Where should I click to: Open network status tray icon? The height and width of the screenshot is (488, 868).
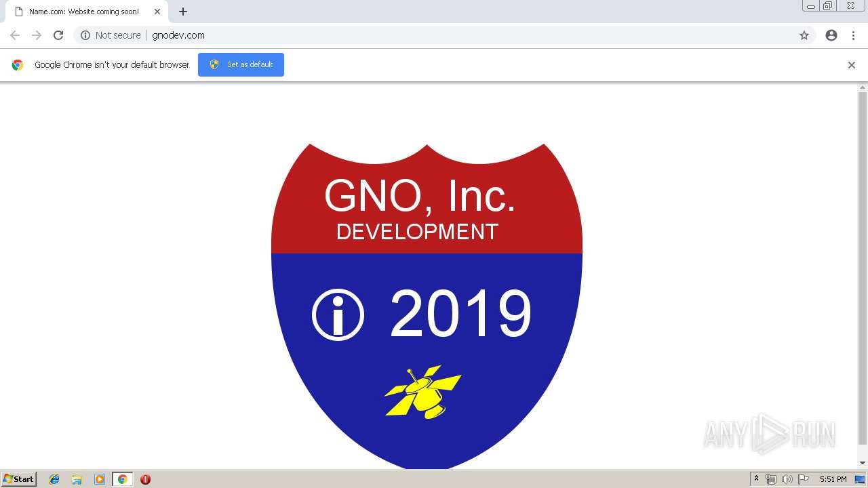771,479
